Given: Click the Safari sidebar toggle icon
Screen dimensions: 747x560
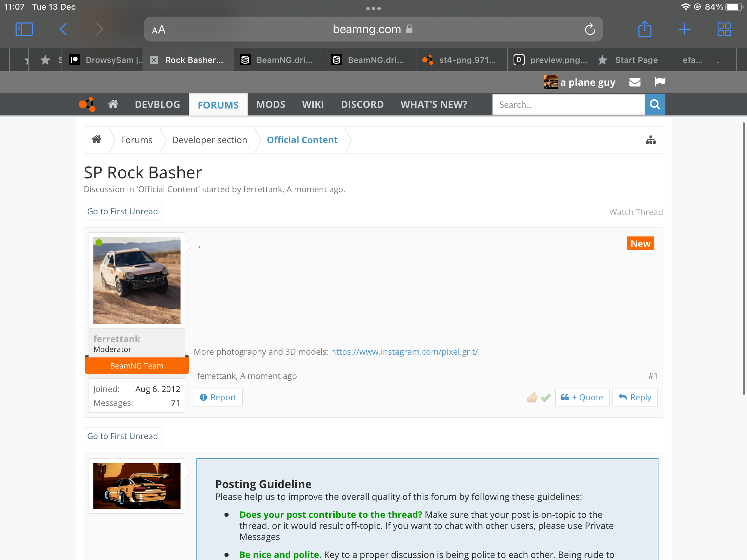Looking at the screenshot, I should coord(24,29).
